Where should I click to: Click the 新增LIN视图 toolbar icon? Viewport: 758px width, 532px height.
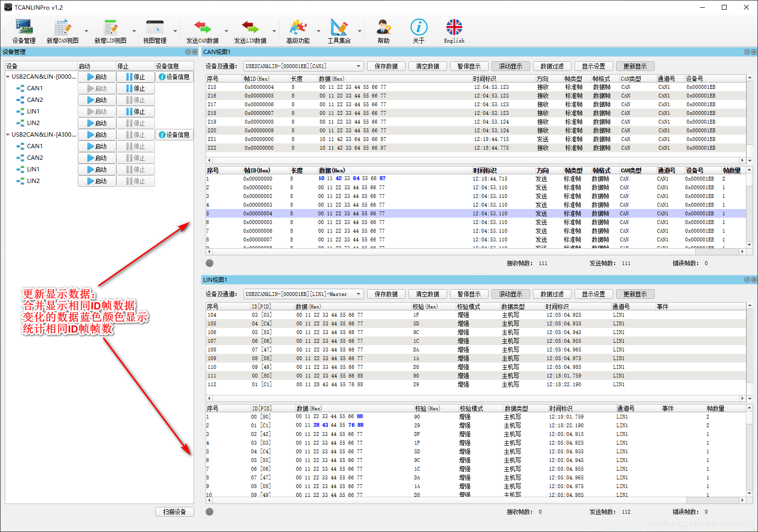[110, 31]
